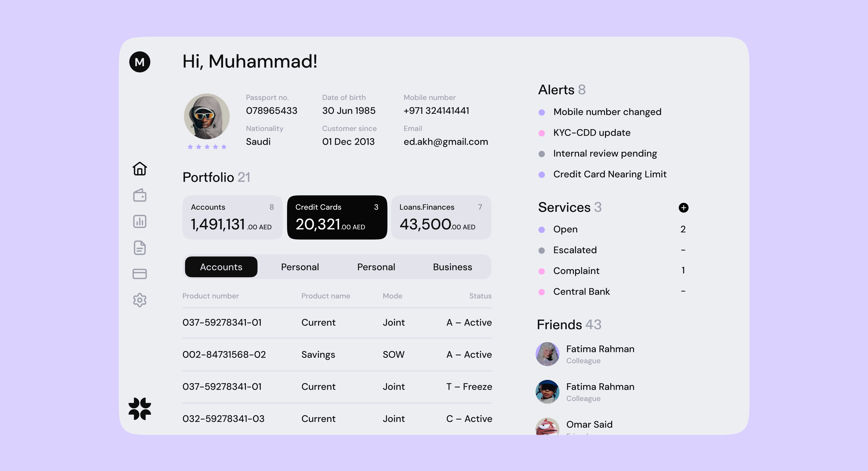The height and width of the screenshot is (471, 868).
Task: Open second Fatima Rahman friend with blue cap avatar
Action: (585, 392)
